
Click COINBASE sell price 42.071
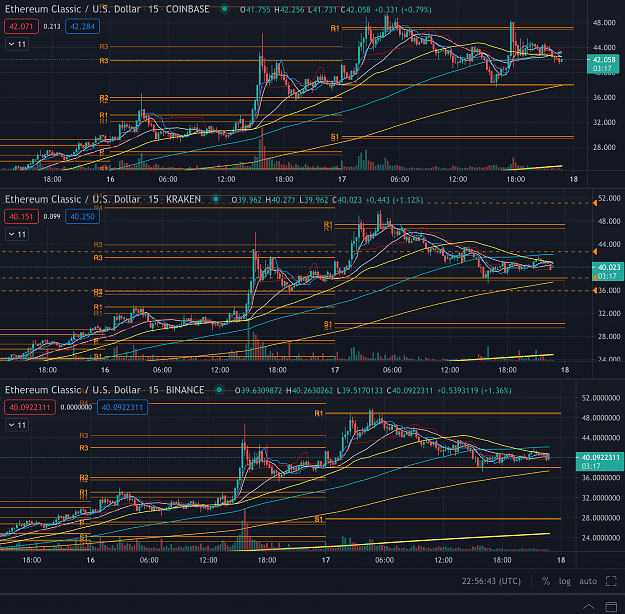(x=21, y=26)
